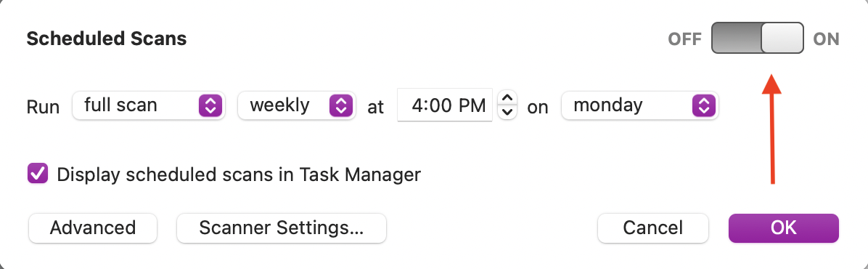
Task: Click the purple chevron beside full scan
Action: tap(210, 105)
